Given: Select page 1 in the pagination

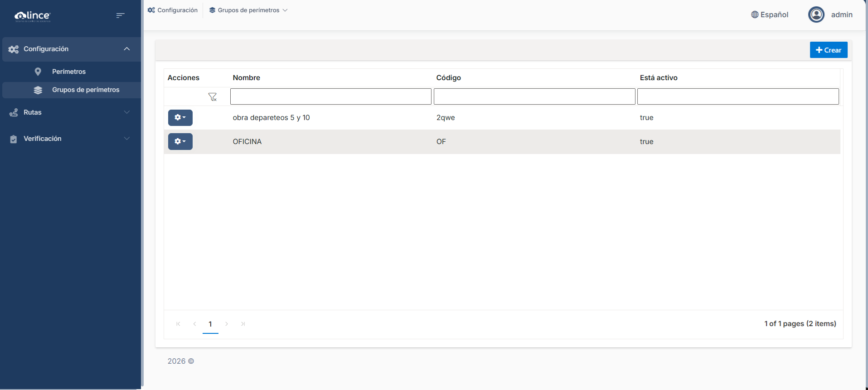Looking at the screenshot, I should click(x=210, y=324).
